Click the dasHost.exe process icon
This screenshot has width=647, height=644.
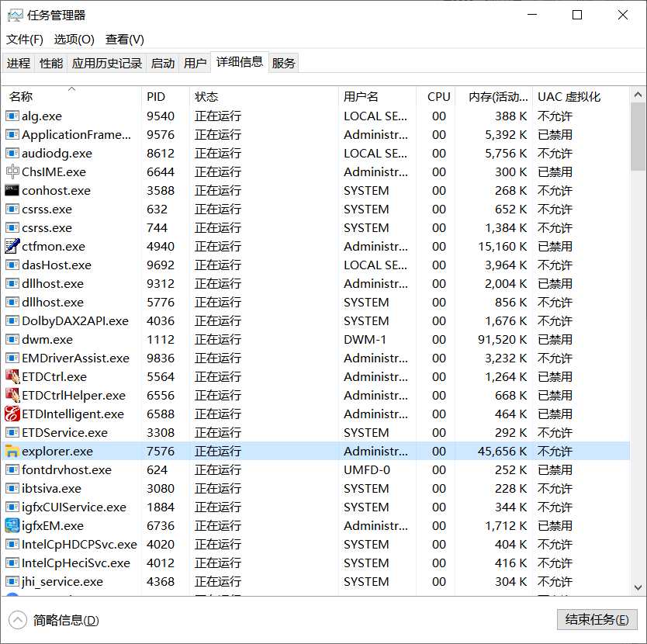(x=12, y=265)
